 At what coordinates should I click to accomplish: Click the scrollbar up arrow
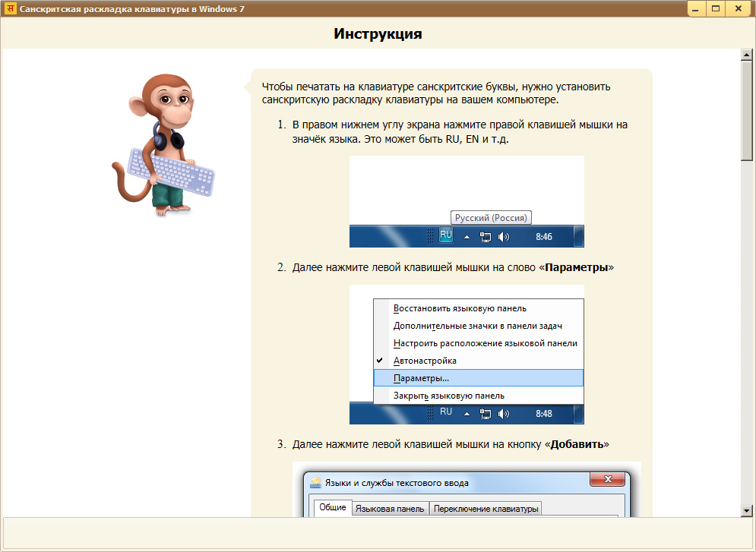[x=747, y=55]
